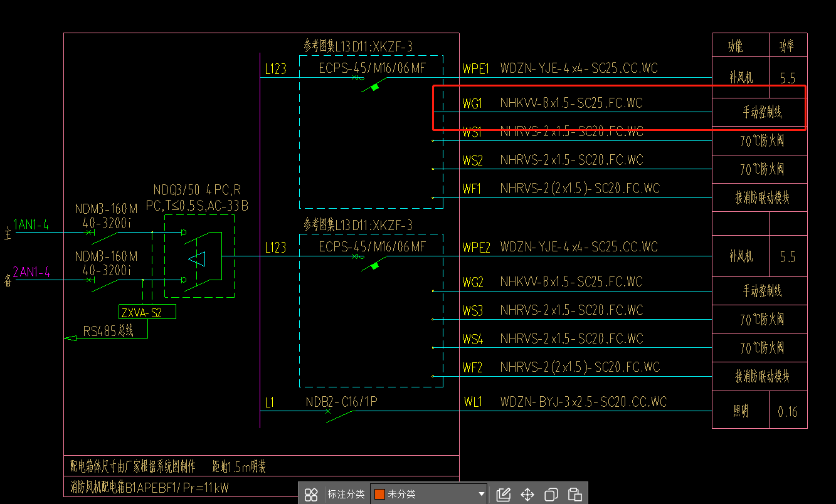Click 消防风机配电箱B1APEBF1/Pr=11kW title text
Screen dimensions: 836x504
(x=149, y=487)
